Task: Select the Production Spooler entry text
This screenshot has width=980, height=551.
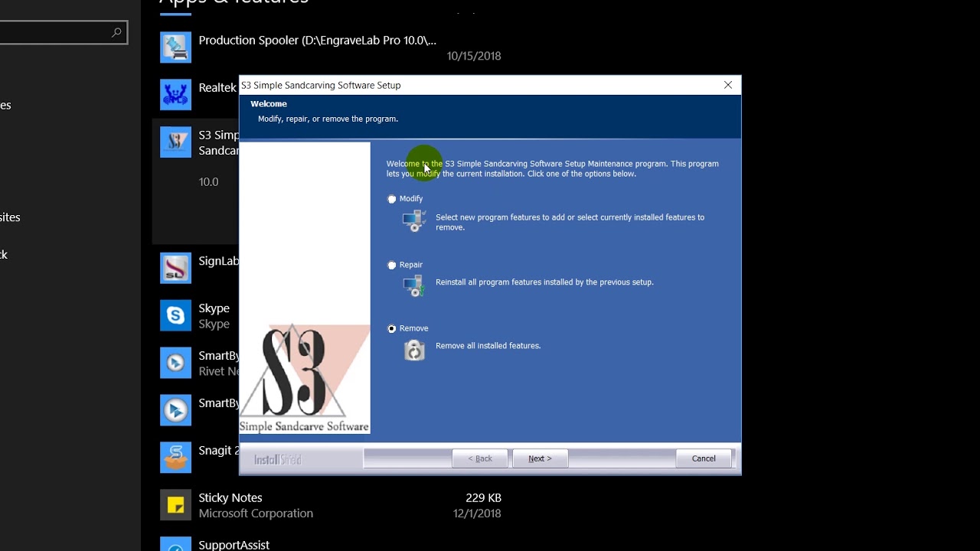Action: 318,40
